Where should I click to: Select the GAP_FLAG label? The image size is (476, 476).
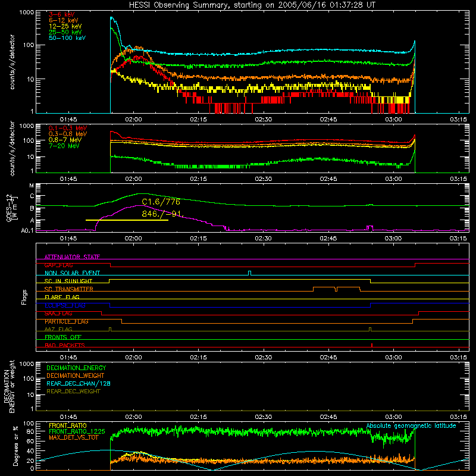[x=58, y=265]
